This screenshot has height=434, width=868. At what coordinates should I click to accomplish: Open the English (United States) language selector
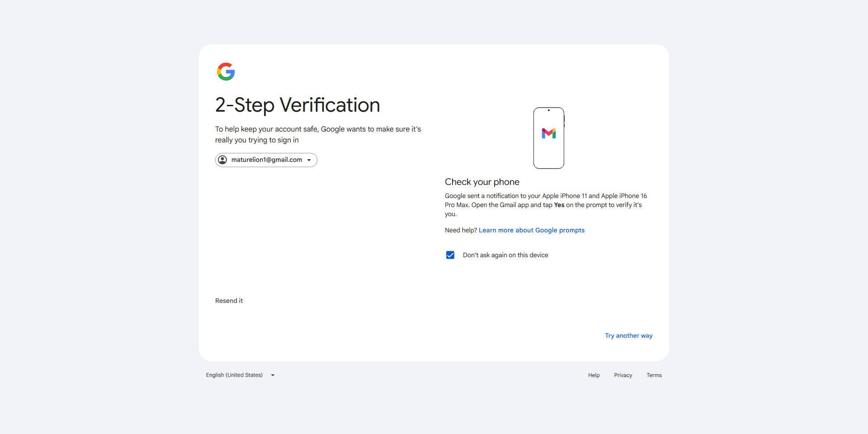click(x=241, y=375)
